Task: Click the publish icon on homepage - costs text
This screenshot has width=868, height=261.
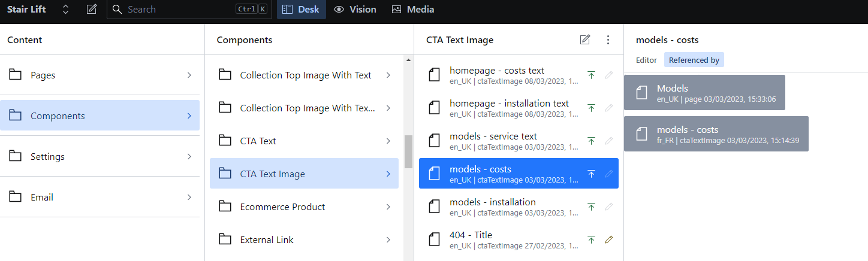Action: 591,75
